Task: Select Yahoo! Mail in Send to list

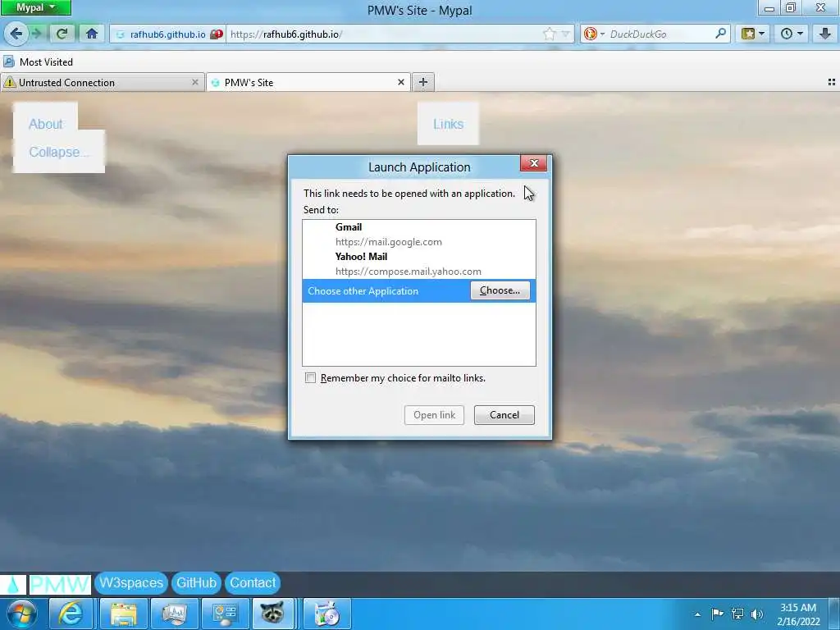Action: click(419, 263)
